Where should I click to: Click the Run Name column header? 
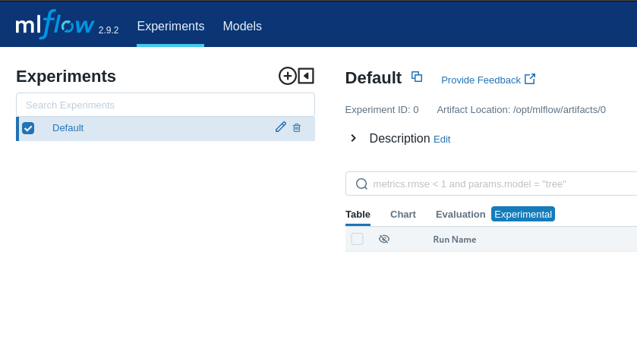click(x=454, y=240)
